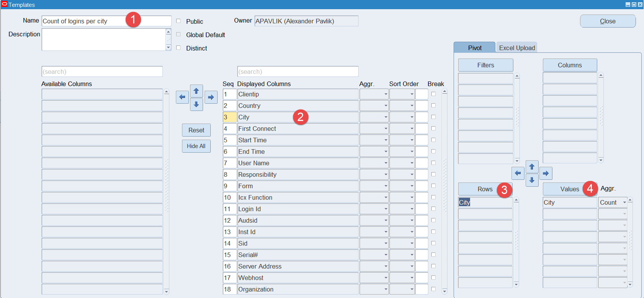Viewport: 644px width, 298px height.
Task: Click Oracle icon in Templates title bar
Action: click(x=5, y=4)
